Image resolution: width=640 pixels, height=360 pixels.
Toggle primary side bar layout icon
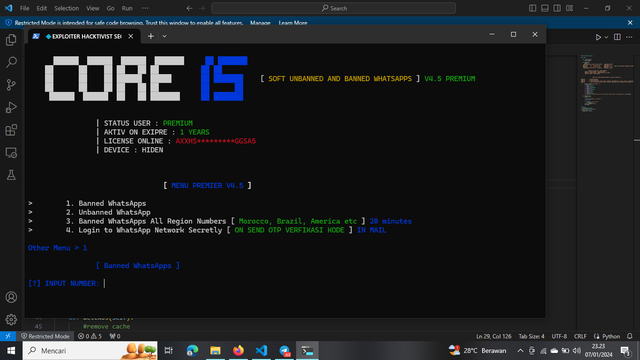click(x=532, y=8)
